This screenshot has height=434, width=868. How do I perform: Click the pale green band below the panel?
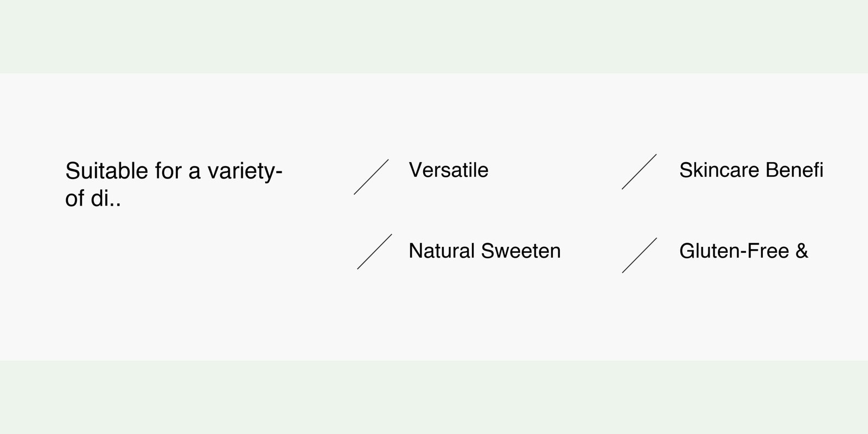click(x=434, y=397)
